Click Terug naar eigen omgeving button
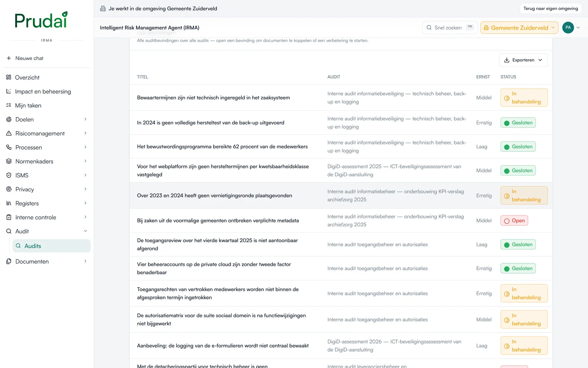Screen dimensions: 588x368 pyautogui.click(x=551, y=9)
